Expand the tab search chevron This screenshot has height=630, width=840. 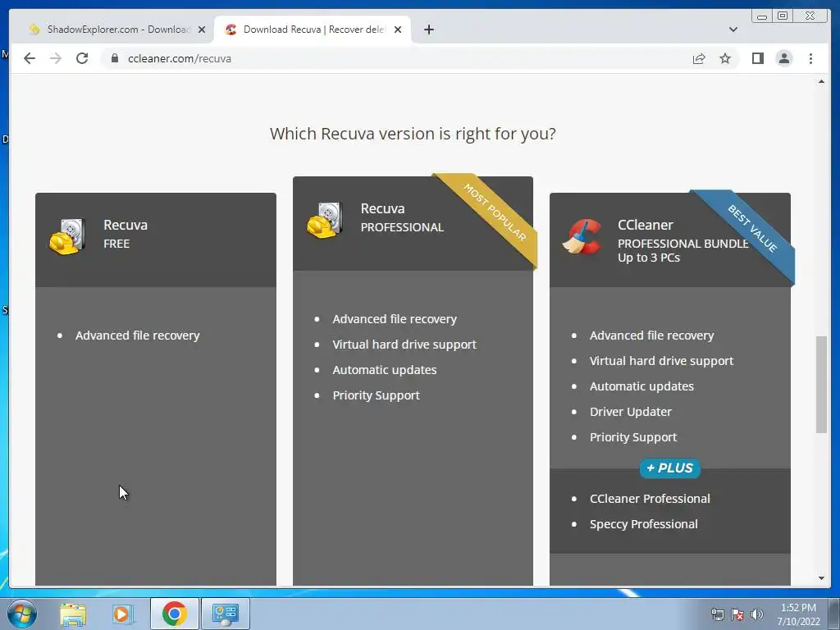[x=733, y=30]
